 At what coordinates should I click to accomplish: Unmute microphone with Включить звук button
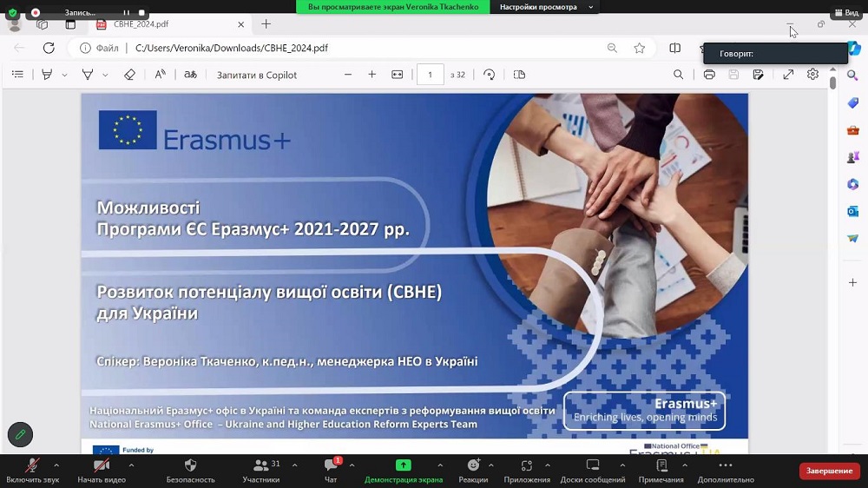[32, 470]
